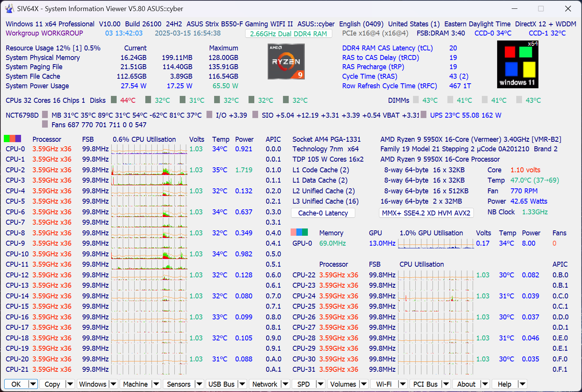Open the OK button dropdown arrow
This screenshot has height=392, width=582.
coord(33,384)
